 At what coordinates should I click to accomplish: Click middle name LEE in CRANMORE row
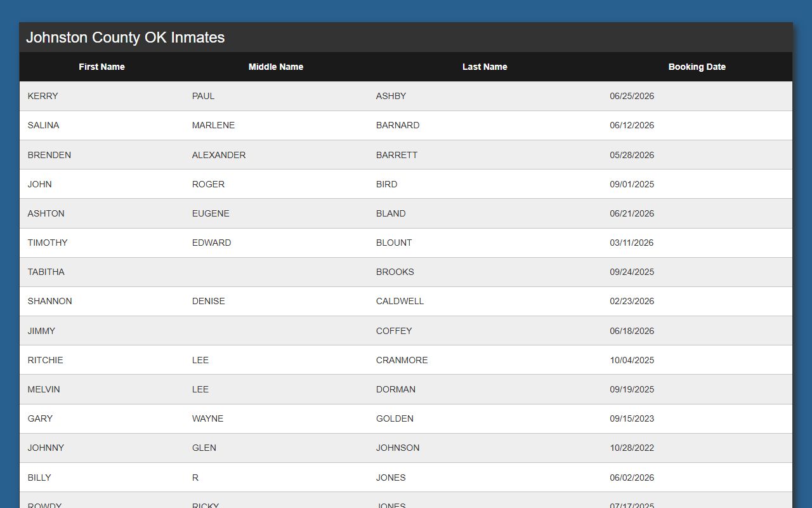pyautogui.click(x=200, y=360)
